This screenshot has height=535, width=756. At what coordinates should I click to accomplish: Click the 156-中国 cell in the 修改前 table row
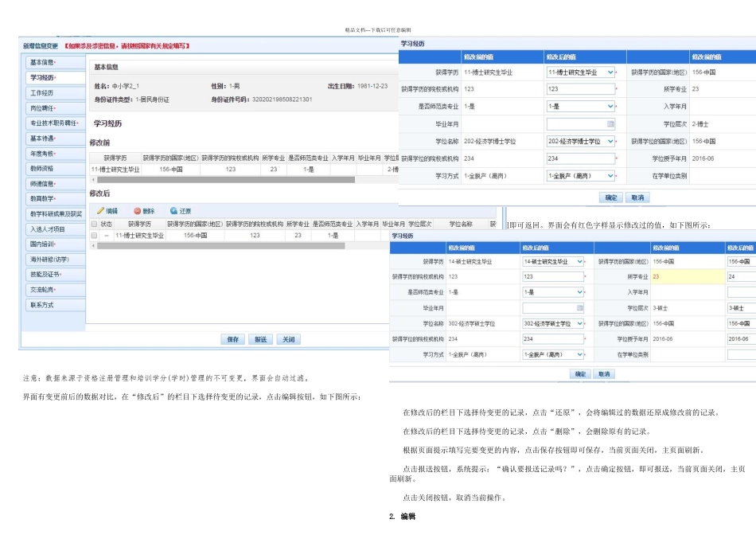[x=170, y=170]
